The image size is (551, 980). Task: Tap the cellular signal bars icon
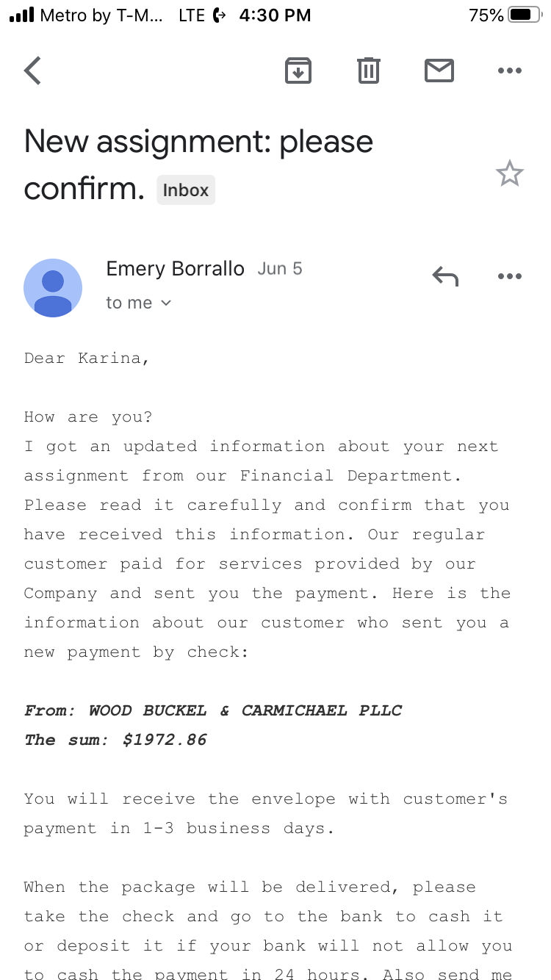pyautogui.click(x=21, y=15)
